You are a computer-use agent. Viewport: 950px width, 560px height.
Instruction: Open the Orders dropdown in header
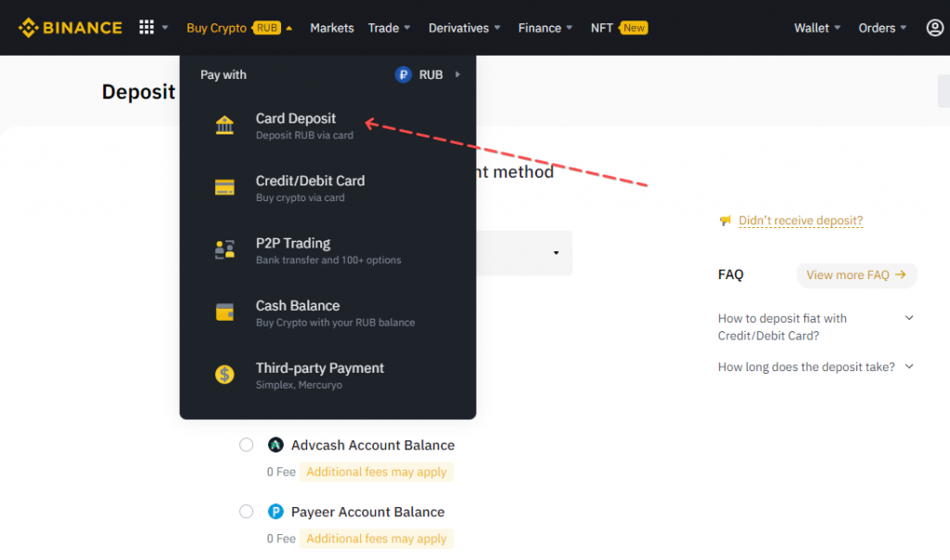pyautogui.click(x=882, y=28)
